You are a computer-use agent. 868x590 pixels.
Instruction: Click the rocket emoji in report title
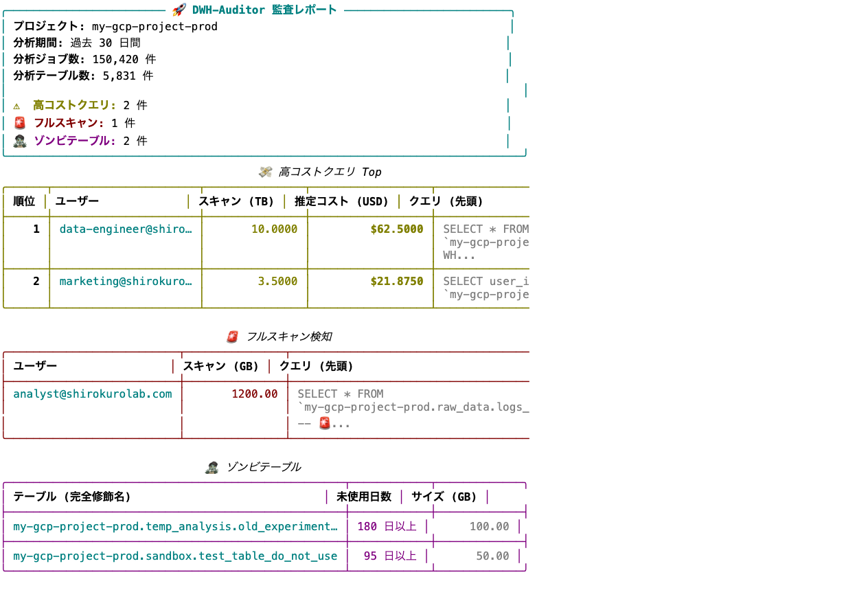click(179, 10)
